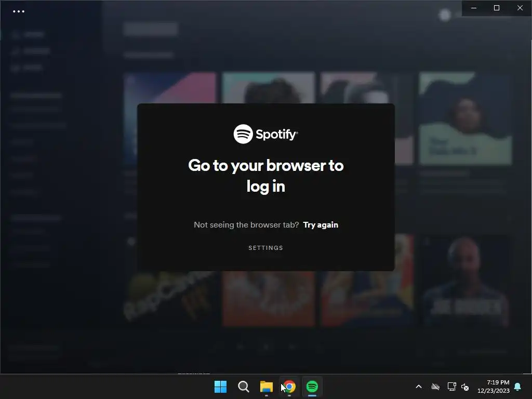
Task: Click Spotify icon in taskbar
Action: [312, 387]
